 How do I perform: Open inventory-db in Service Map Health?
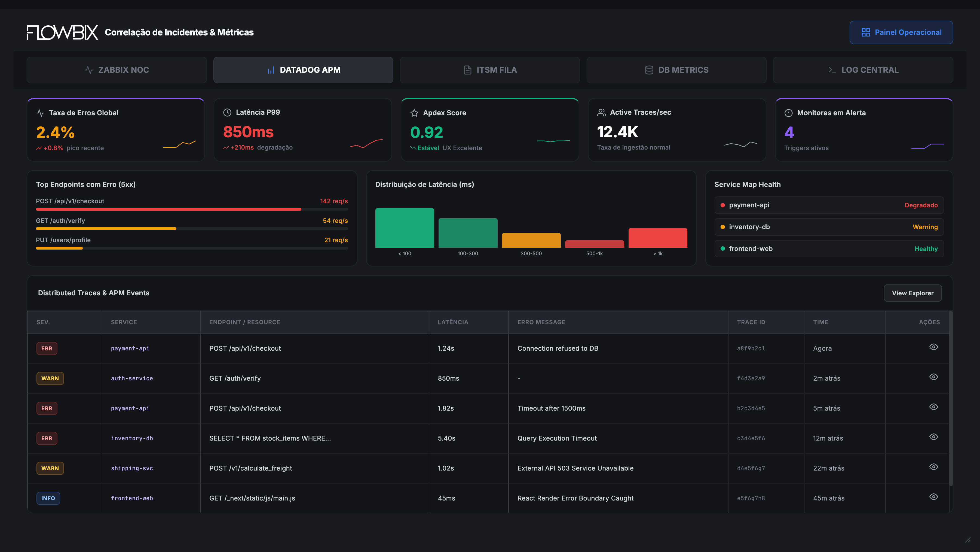coord(829,227)
